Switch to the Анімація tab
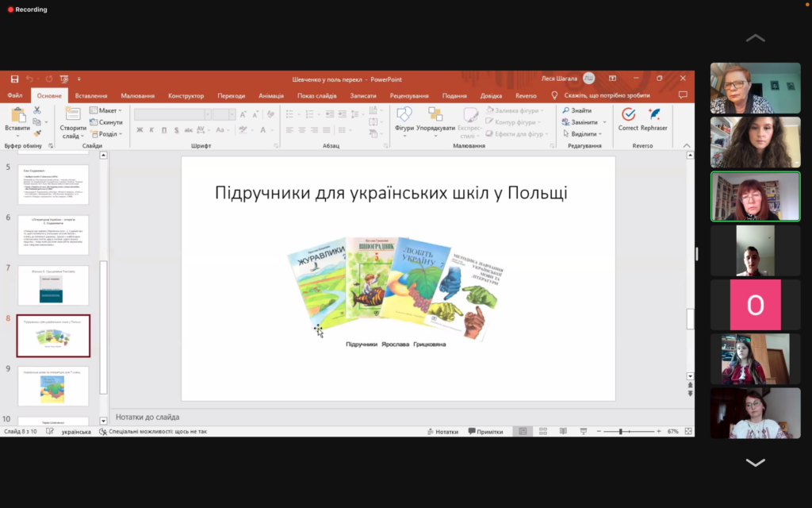The width and height of the screenshot is (812, 508). click(x=271, y=95)
